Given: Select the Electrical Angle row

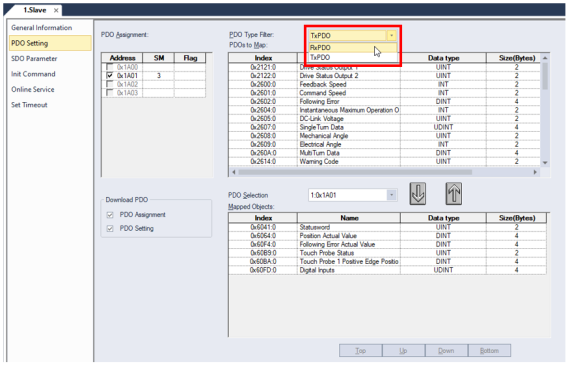Looking at the screenshot, I should pos(384,144).
